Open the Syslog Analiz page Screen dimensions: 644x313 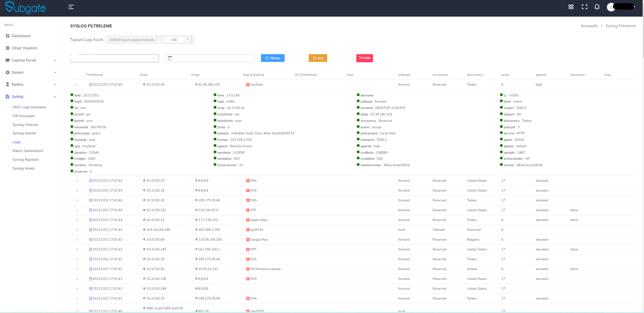coord(23,168)
